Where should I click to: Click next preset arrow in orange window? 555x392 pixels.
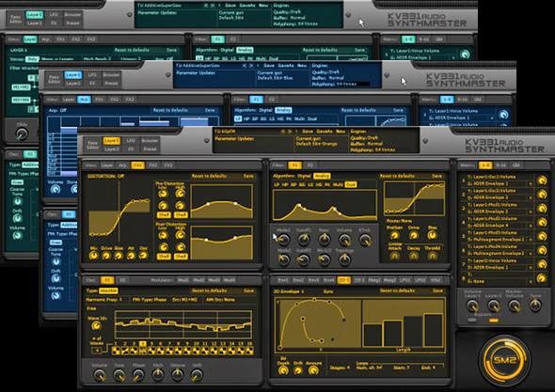click(291, 132)
